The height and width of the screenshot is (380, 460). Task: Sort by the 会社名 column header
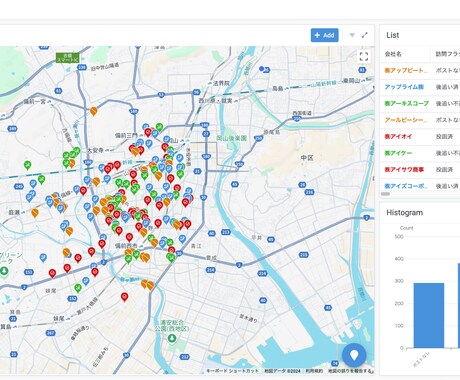(393, 54)
